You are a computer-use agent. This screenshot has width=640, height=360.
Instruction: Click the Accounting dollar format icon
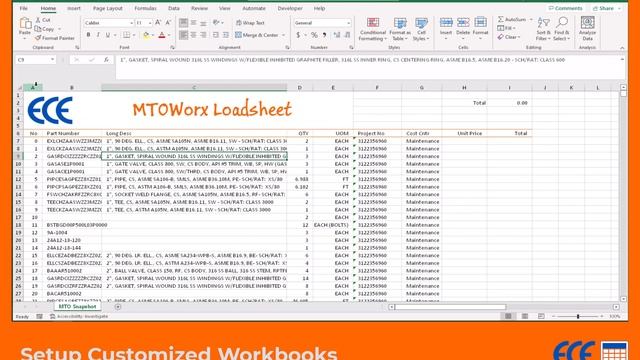click(298, 36)
